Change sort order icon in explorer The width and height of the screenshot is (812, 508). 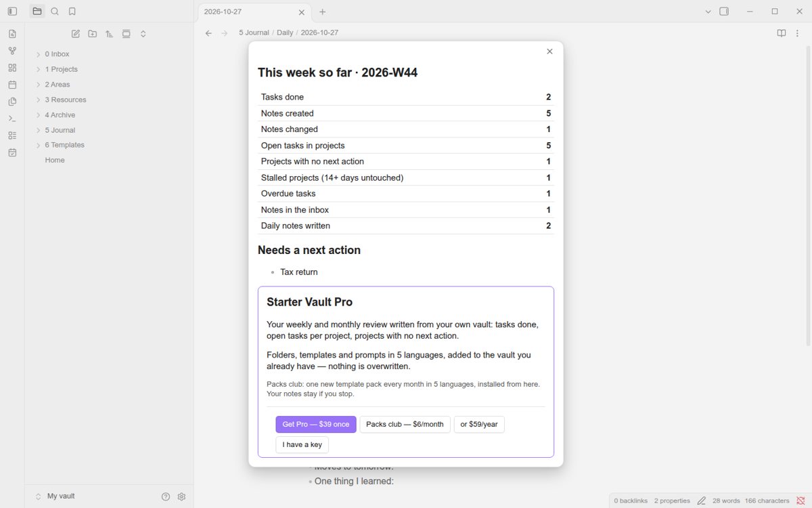point(110,34)
